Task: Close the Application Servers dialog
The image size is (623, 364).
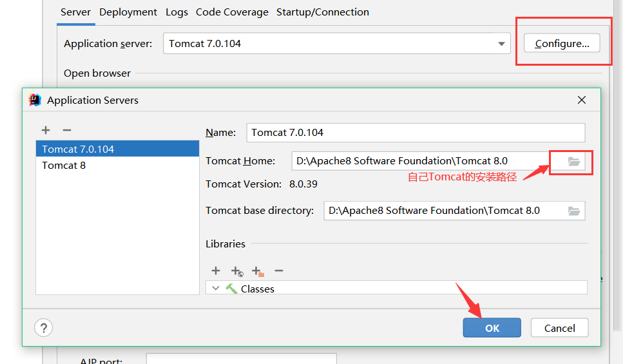Action: tap(582, 100)
